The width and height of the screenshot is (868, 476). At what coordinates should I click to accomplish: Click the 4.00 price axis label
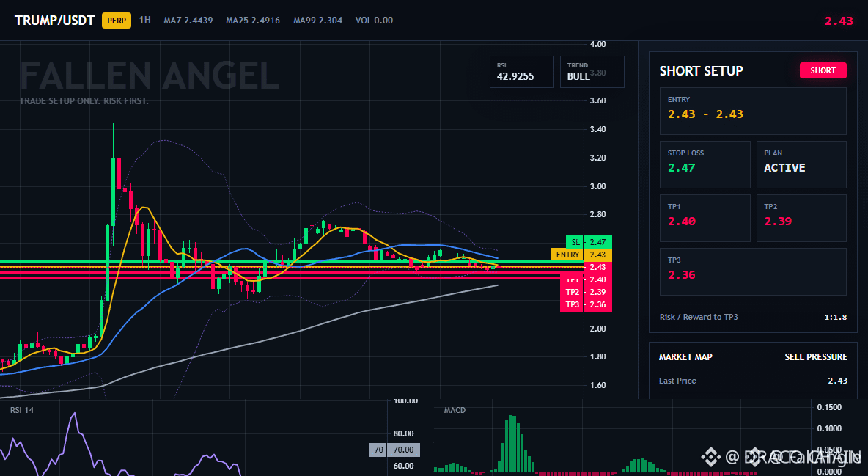[598, 44]
